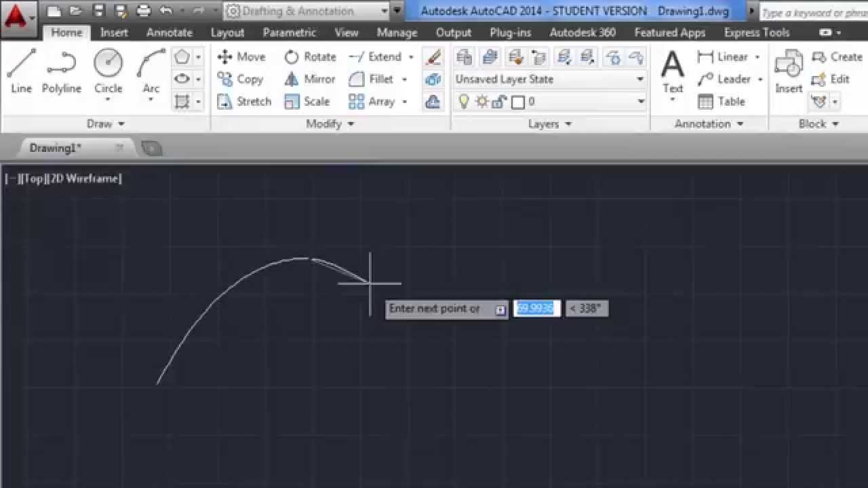This screenshot has width=868, height=488.
Task: Click the Offset icon in Modify panel
Action: pyautogui.click(x=433, y=102)
